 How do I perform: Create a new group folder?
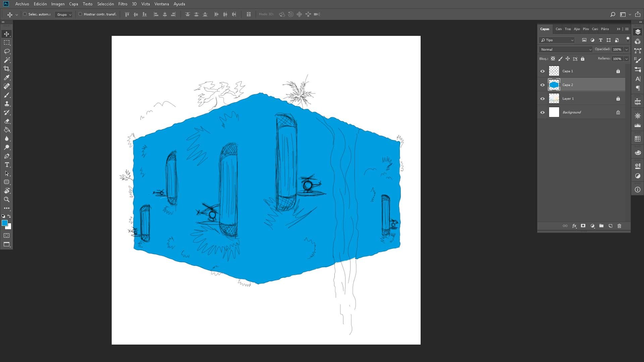(x=601, y=226)
